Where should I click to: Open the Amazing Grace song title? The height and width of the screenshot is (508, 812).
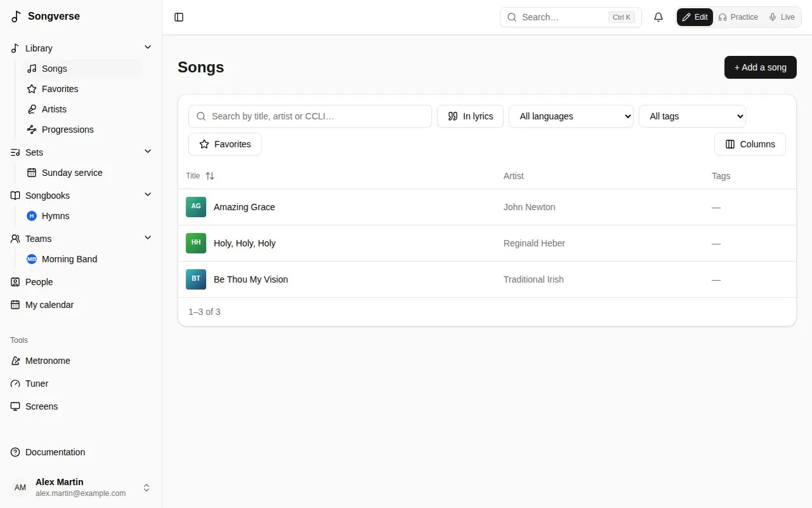coord(244,207)
